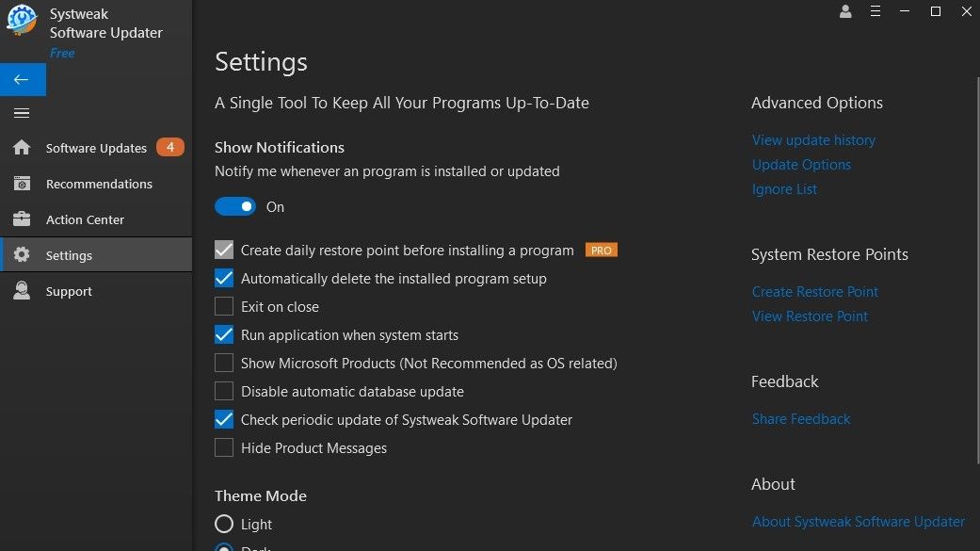
Task: Uncheck Run application when system starts
Action: 224,334
